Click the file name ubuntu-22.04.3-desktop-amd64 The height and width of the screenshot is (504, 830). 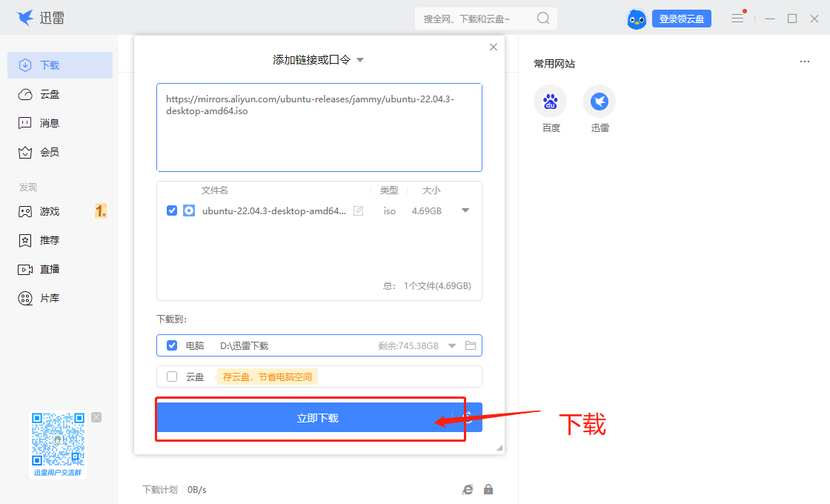[x=274, y=210]
